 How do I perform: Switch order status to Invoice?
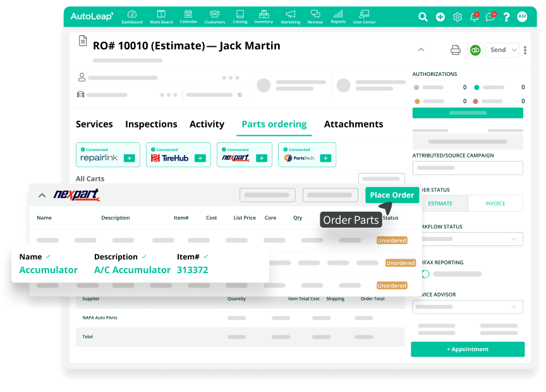tap(495, 203)
